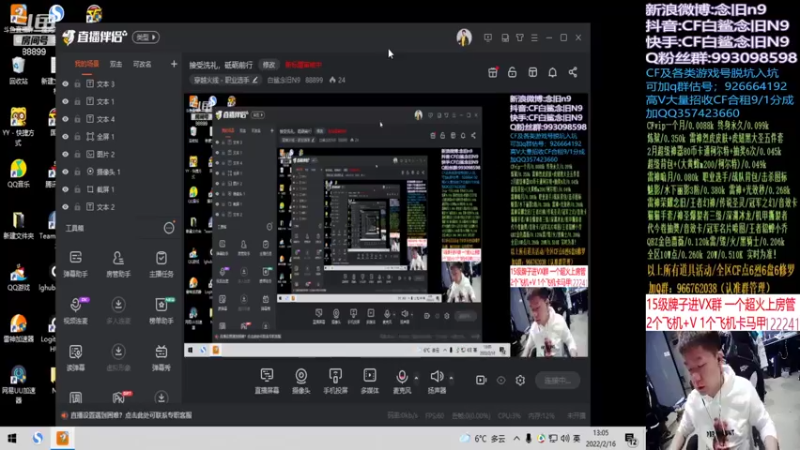This screenshot has width=800, height=450.
Task: Open 主播任务 tool in toolbox
Action: tap(161, 264)
